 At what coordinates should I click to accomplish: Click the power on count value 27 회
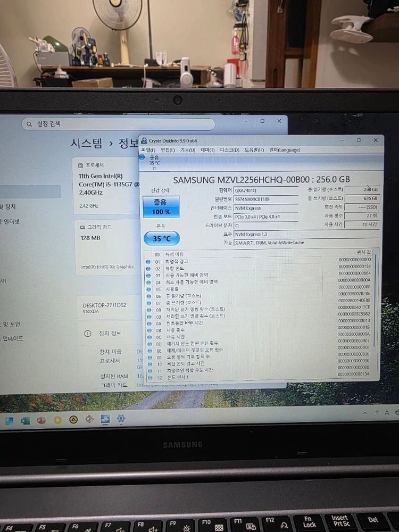(362, 216)
